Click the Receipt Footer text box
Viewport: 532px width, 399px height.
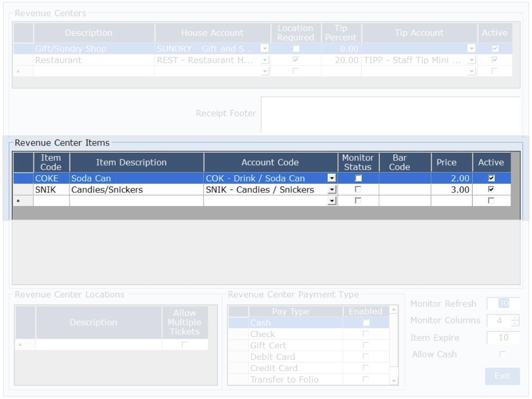pyautogui.click(x=390, y=114)
